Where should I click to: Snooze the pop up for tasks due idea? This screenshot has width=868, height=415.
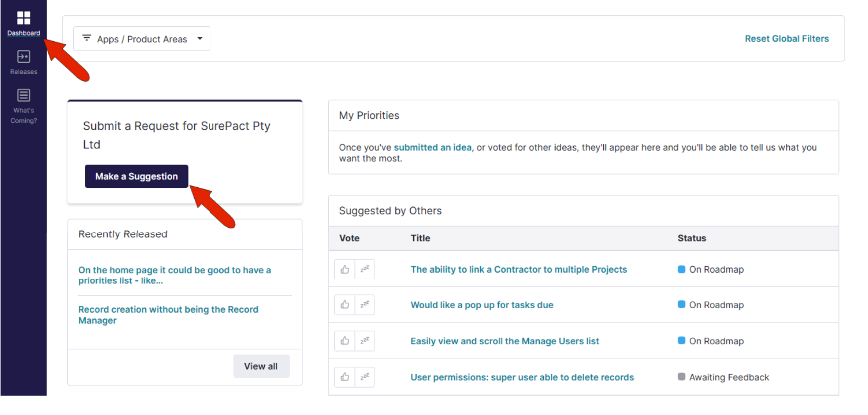click(365, 304)
